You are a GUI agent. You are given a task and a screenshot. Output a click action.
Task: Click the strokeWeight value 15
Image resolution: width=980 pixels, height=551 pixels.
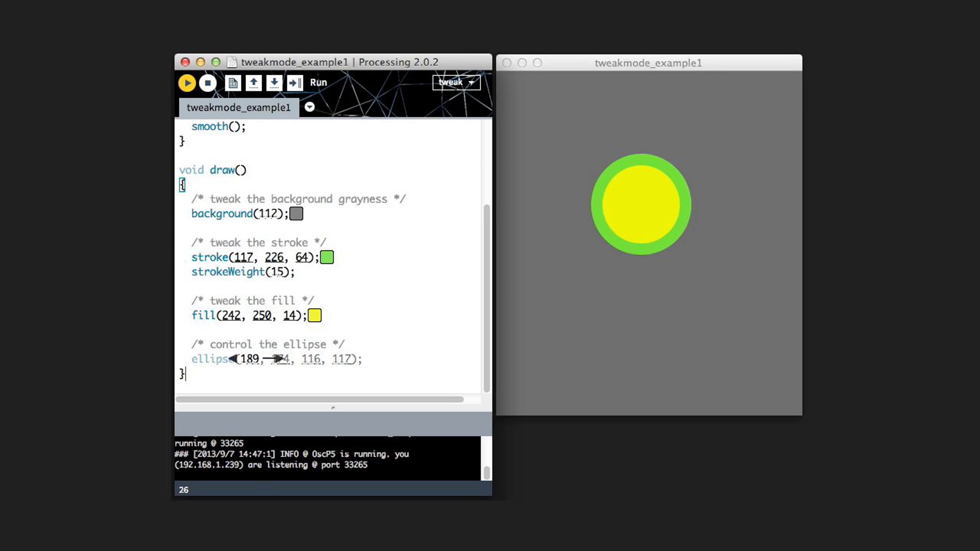pyautogui.click(x=277, y=272)
